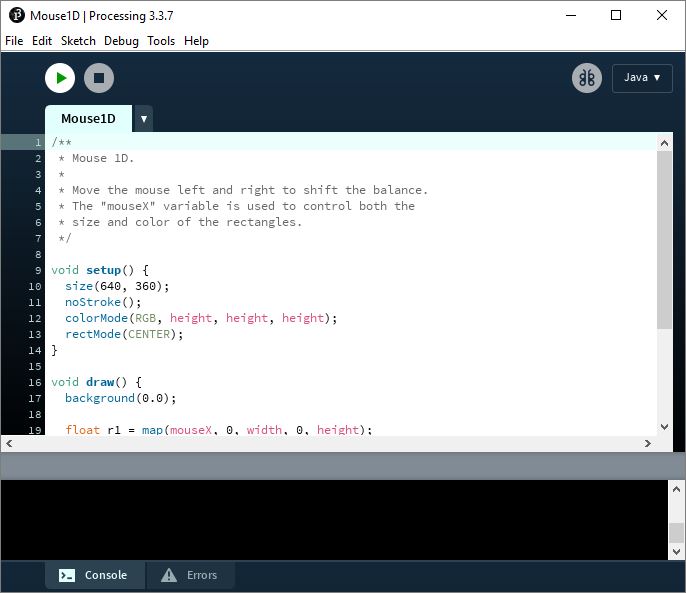Open the tab options arrow menu
Screen dimensions: 686x593
[144, 119]
